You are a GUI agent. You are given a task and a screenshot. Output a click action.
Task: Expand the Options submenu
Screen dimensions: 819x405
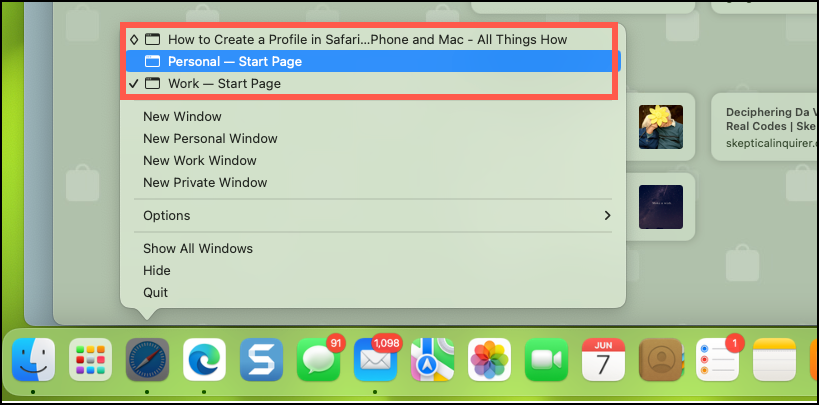(x=373, y=215)
